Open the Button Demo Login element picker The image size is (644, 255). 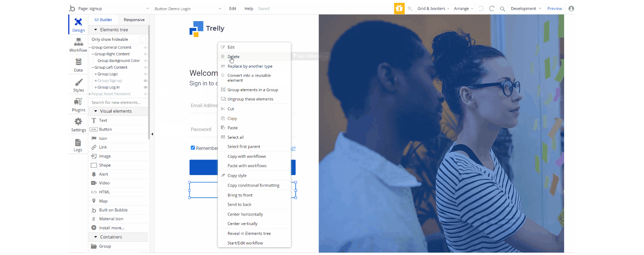click(x=188, y=8)
